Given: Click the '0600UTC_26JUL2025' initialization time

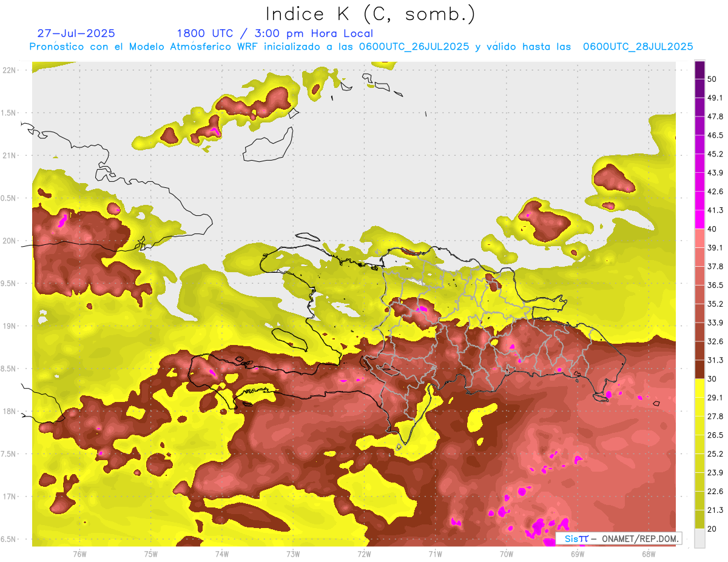Looking at the screenshot, I should (x=414, y=47).
